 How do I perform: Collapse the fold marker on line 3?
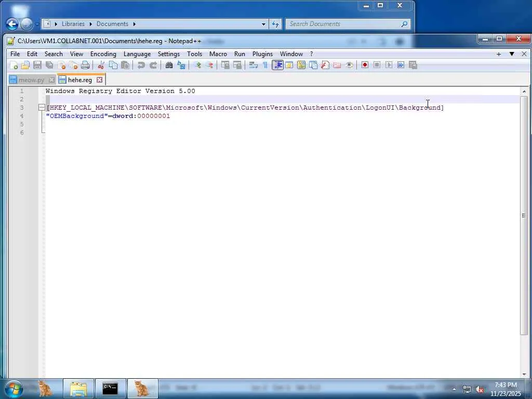[x=42, y=108]
